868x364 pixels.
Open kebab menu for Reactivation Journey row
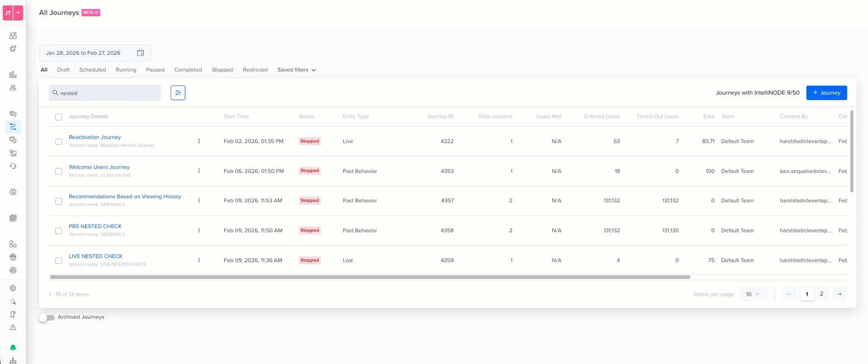pos(199,141)
